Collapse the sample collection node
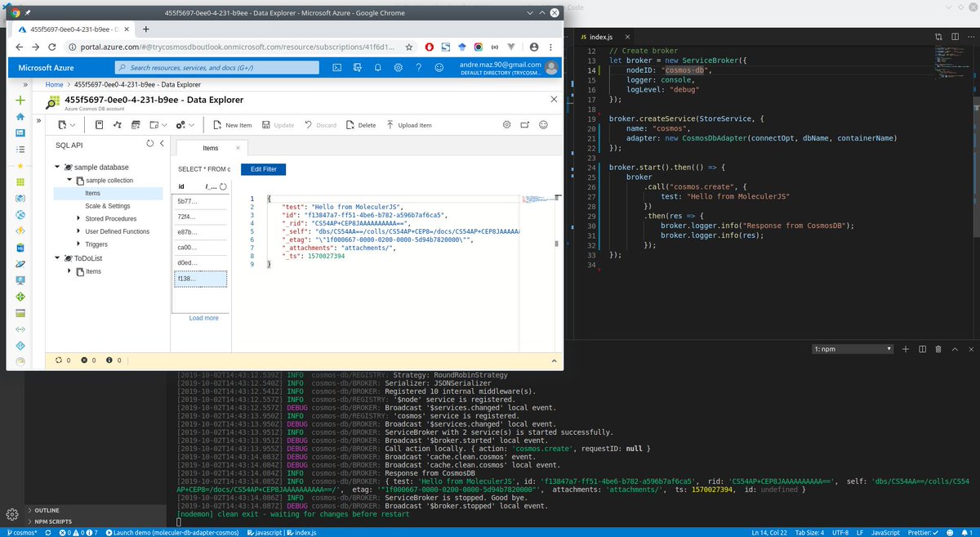Viewport: 980px width, 537px height. tap(70, 181)
